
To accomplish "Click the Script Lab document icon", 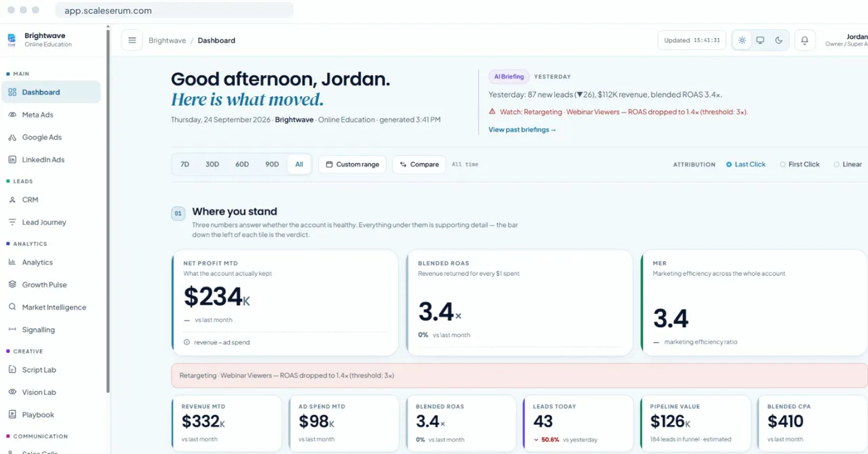I will [x=12, y=369].
